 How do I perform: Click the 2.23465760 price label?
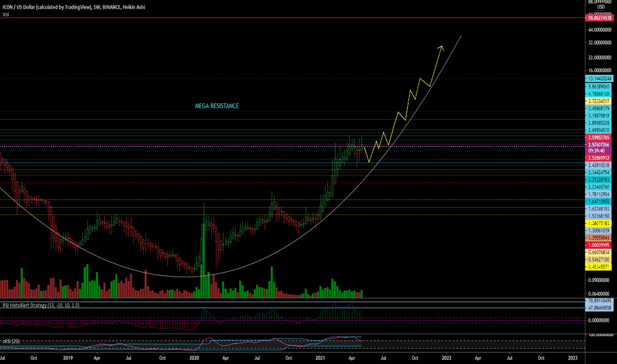599,187
